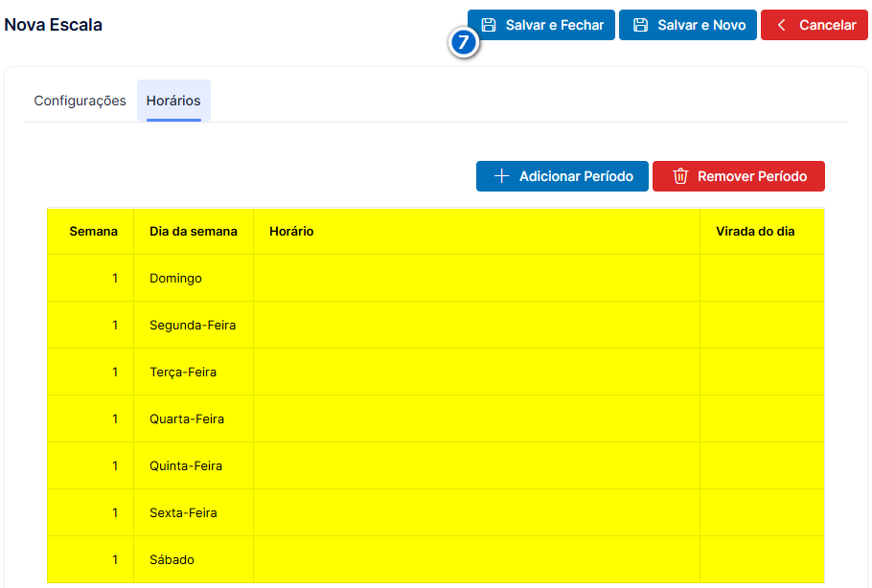Add a period with Adicionar Período
The image size is (872, 588).
562,176
